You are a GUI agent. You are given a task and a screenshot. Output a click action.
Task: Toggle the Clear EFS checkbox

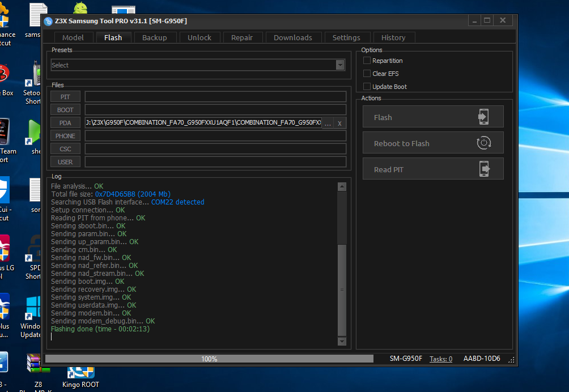pos(367,74)
